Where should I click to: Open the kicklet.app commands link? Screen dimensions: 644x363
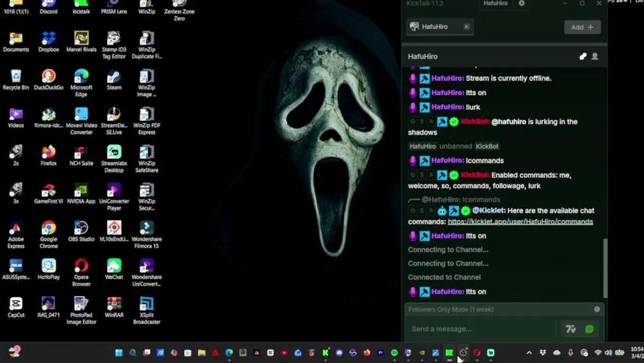tap(520, 221)
